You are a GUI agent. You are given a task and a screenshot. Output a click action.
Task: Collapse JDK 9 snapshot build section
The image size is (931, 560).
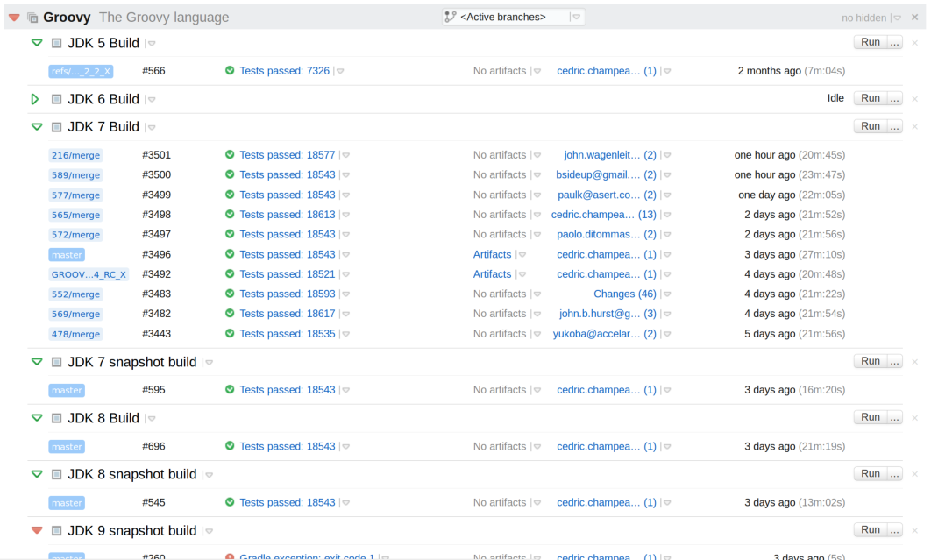[37, 530]
